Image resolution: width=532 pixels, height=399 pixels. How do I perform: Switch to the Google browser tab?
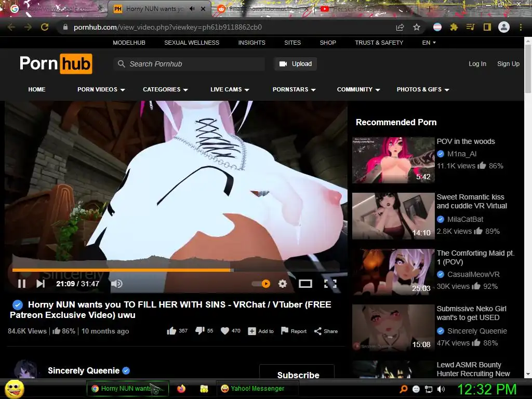[56, 9]
